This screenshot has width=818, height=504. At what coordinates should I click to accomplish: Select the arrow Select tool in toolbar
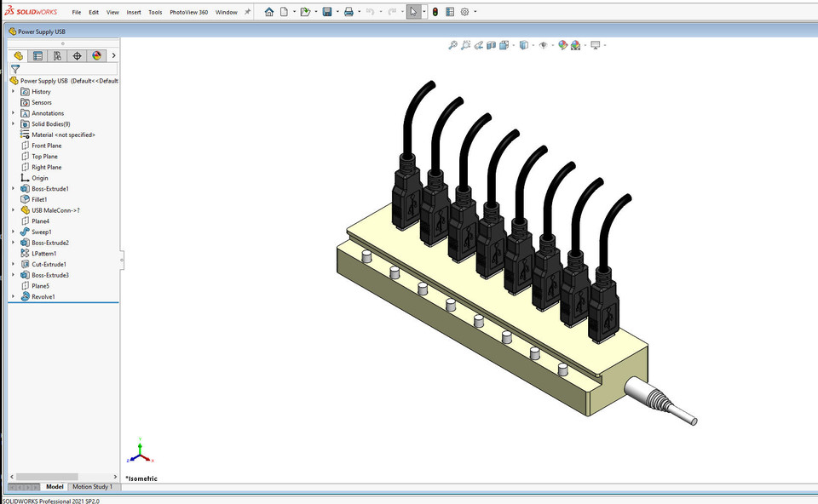coord(412,11)
